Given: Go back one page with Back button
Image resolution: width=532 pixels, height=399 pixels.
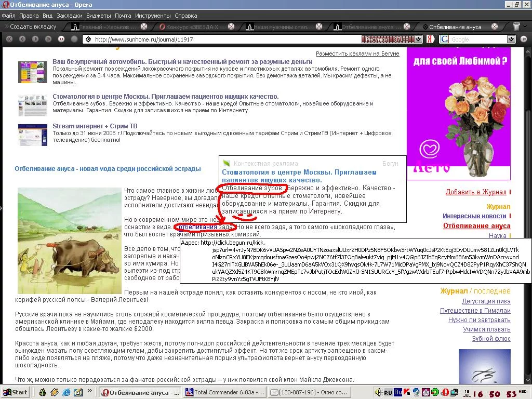Looking at the screenshot, I should click(x=22, y=39).
